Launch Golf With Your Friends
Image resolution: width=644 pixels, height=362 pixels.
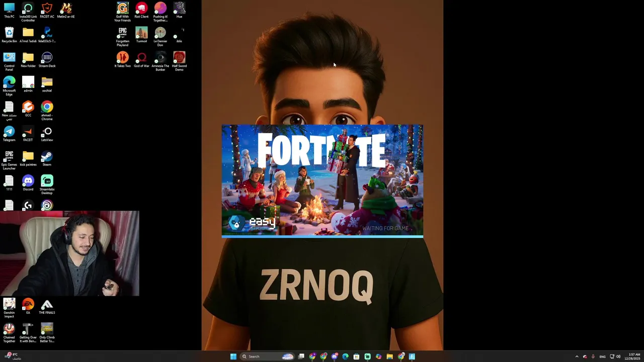pyautogui.click(x=122, y=12)
